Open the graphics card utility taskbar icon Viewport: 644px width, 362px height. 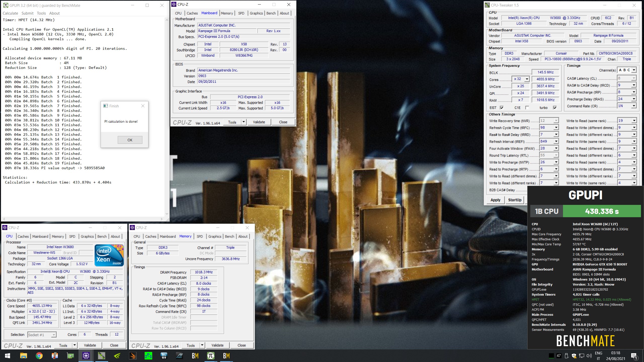pos(70,356)
